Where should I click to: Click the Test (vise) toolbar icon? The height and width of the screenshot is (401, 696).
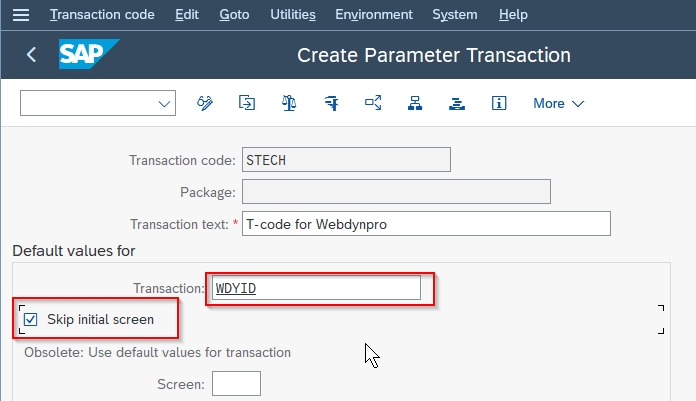click(x=331, y=103)
